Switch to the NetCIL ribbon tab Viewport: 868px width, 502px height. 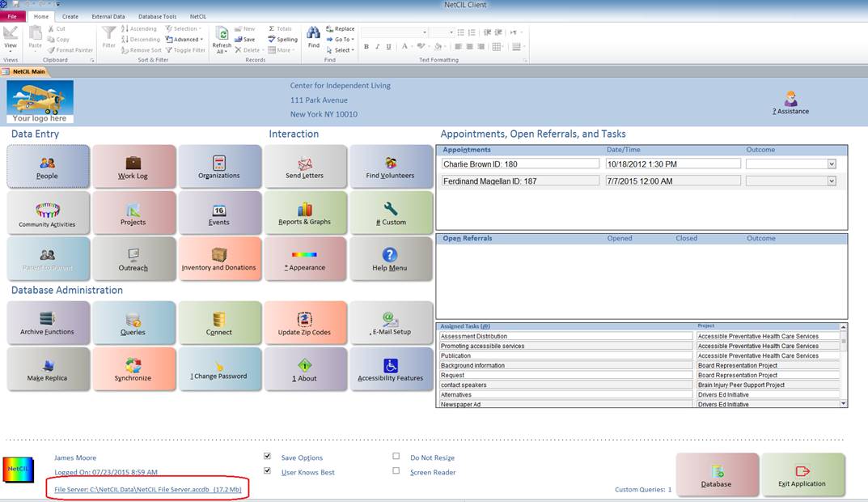[x=198, y=17]
